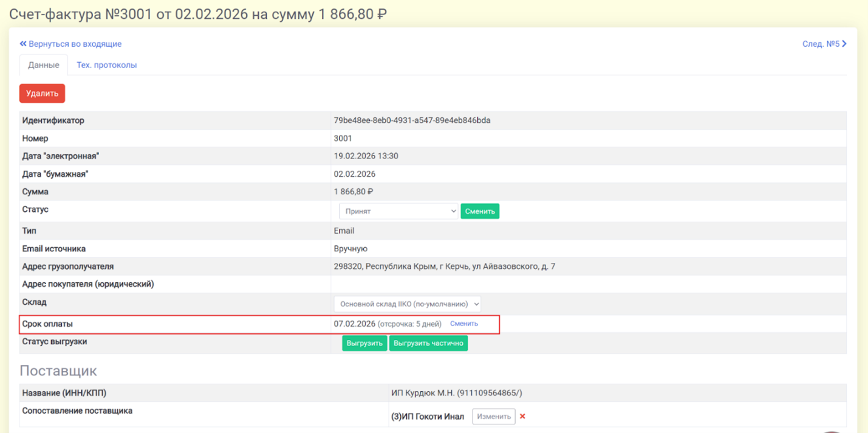Click the right chevron icon after "След. №5"

tap(844, 44)
